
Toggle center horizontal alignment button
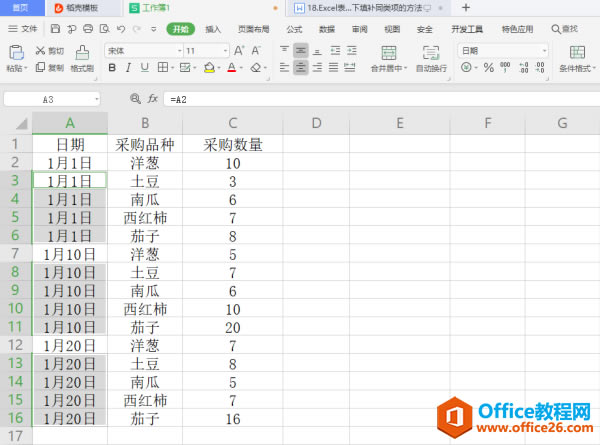[x=301, y=68]
